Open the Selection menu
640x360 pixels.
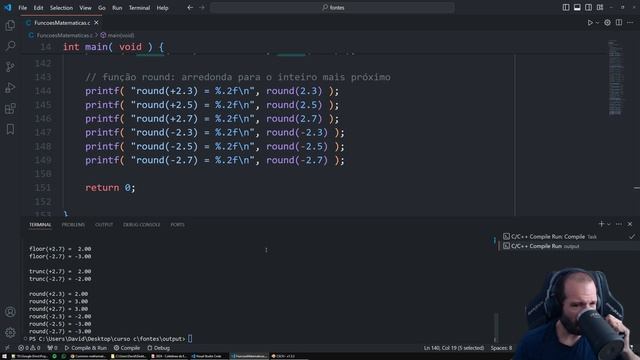[61, 8]
